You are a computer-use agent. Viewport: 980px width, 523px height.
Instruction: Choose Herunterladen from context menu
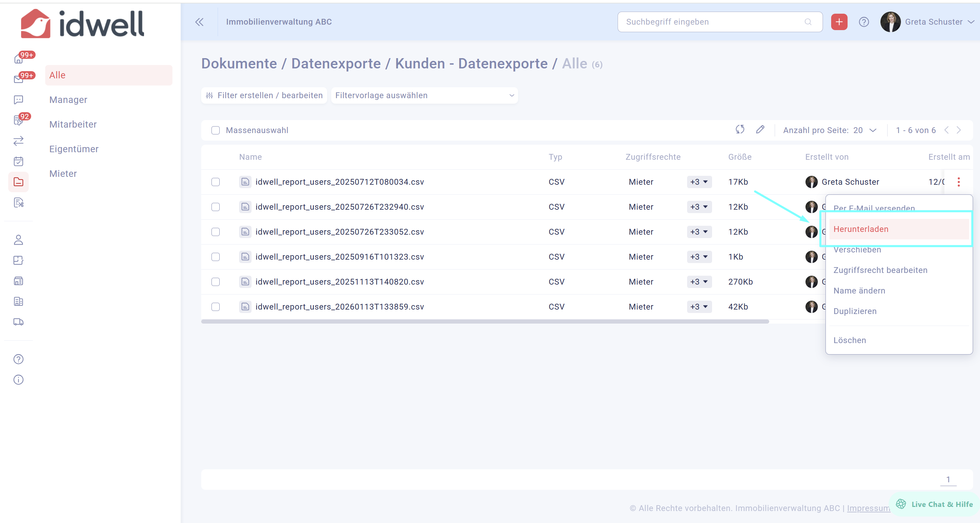point(861,229)
